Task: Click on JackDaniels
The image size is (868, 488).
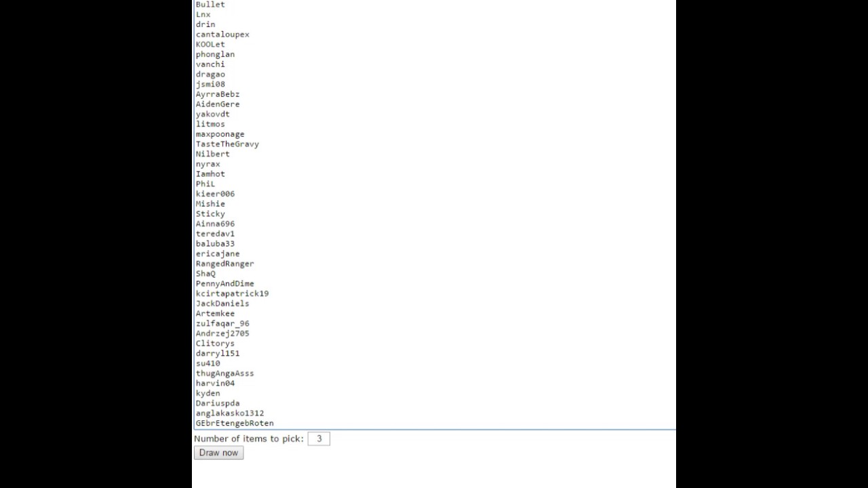Action: click(x=222, y=303)
